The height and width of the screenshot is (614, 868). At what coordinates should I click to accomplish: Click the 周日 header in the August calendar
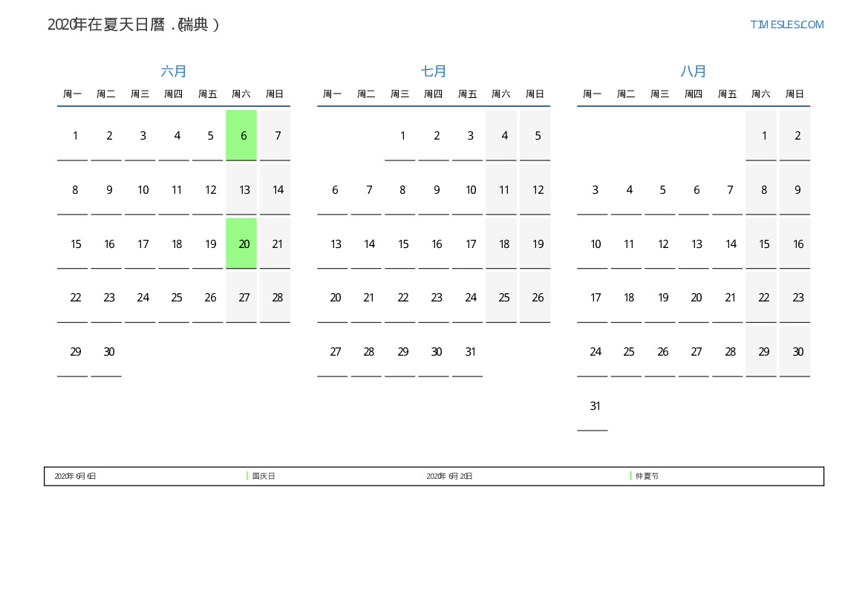coord(794,94)
